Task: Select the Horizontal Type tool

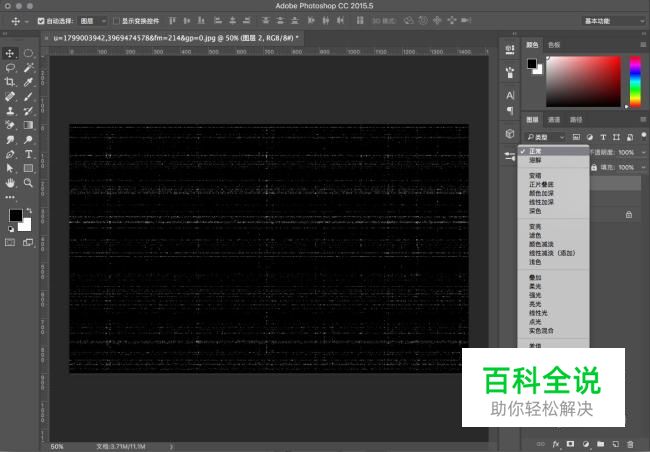Action: pyautogui.click(x=28, y=154)
